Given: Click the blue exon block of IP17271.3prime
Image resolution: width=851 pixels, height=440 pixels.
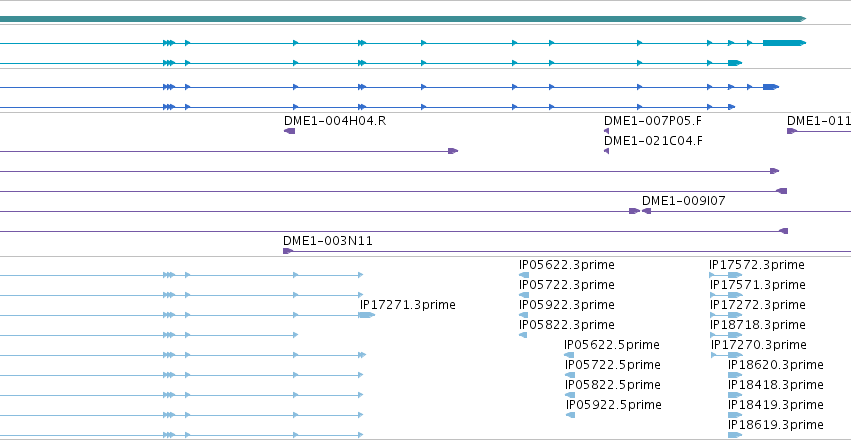Looking at the screenshot, I should [366, 315].
